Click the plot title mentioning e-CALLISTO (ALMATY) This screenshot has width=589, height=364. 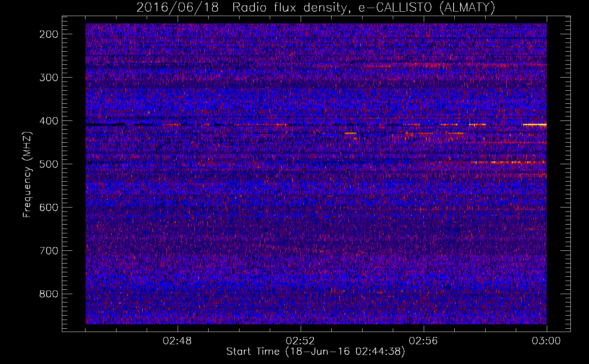(316, 8)
